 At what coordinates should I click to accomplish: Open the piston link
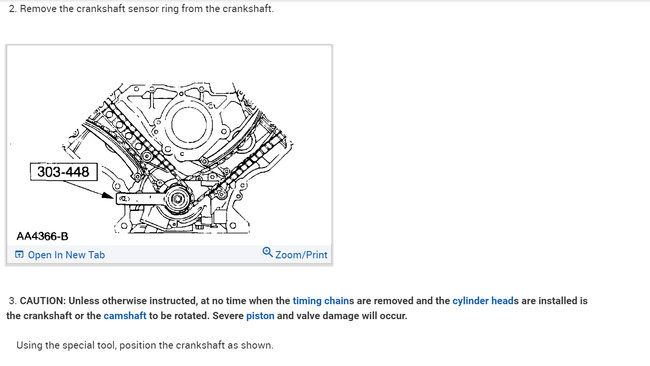point(260,316)
